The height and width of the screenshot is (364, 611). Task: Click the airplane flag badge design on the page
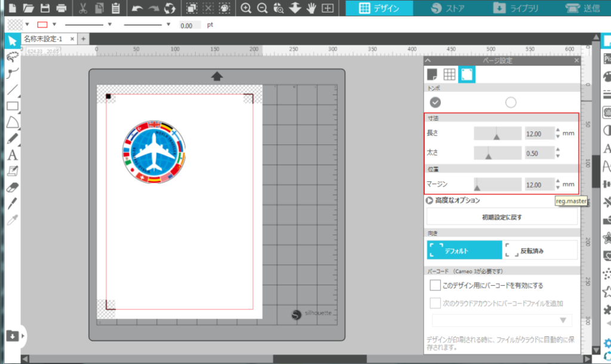tap(154, 152)
